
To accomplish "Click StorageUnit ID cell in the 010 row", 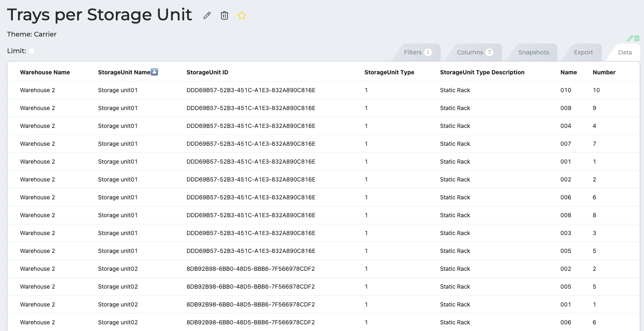I will 251,90.
